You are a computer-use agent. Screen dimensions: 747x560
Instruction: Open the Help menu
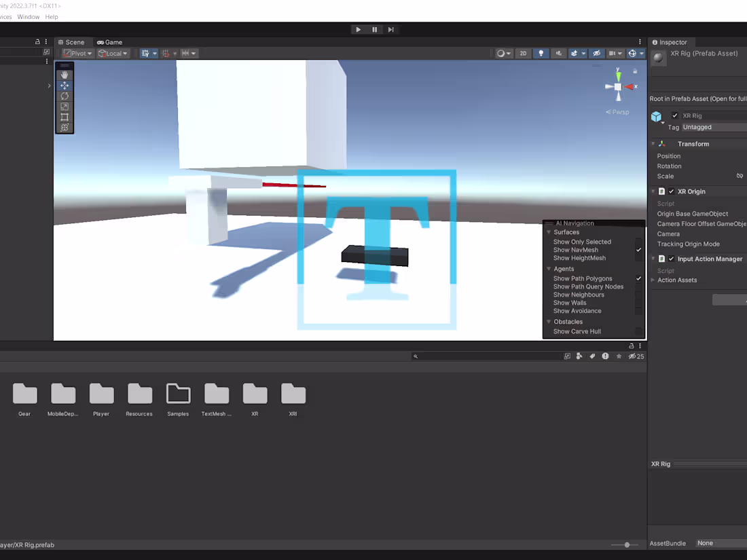coord(52,17)
